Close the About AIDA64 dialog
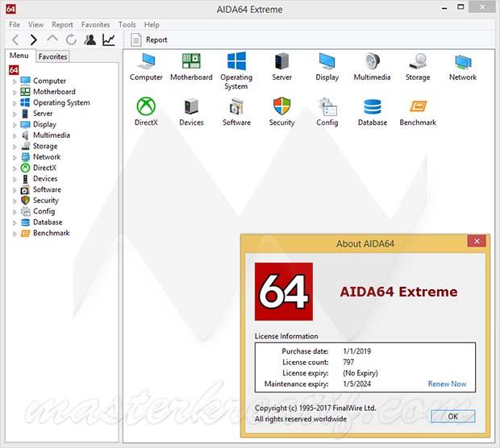This screenshot has height=448, width=500. tap(477, 241)
